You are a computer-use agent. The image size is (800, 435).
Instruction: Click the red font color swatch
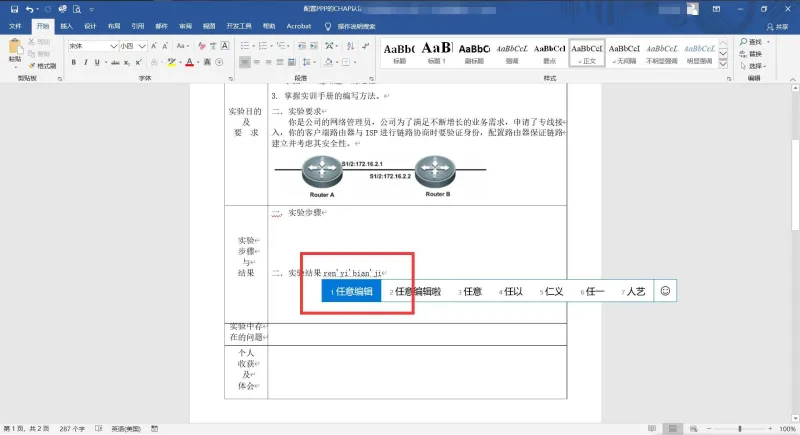coord(189,62)
